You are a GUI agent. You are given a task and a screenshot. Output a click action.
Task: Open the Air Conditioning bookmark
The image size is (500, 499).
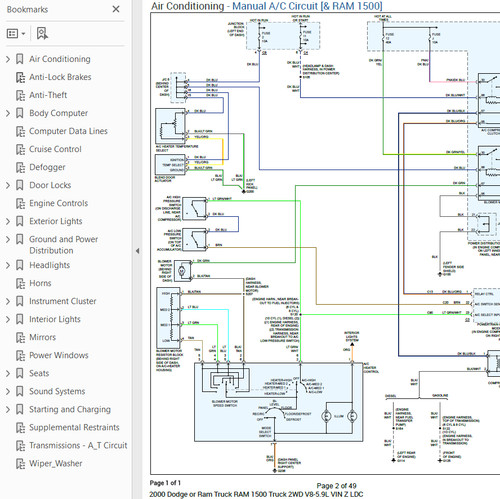pyautogui.click(x=60, y=59)
